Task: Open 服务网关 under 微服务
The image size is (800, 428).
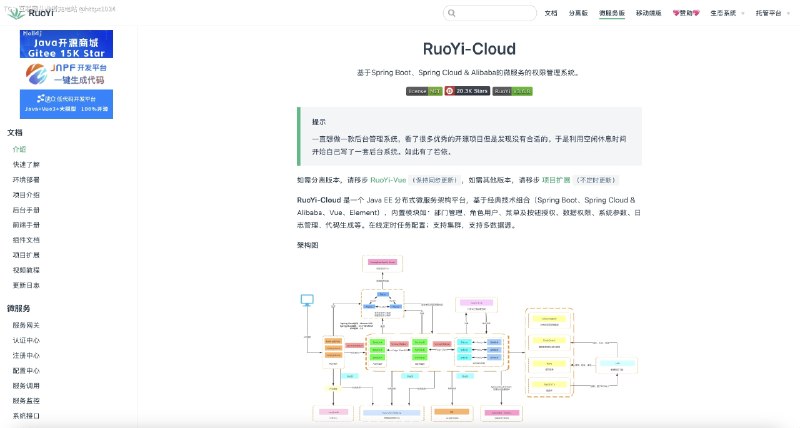Action: [x=26, y=325]
